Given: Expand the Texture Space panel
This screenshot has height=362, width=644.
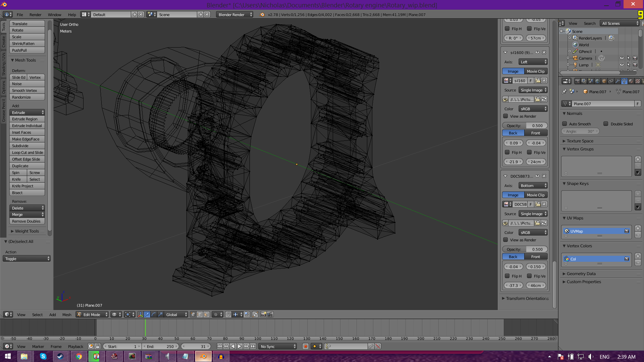Looking at the screenshot, I should coord(580,141).
